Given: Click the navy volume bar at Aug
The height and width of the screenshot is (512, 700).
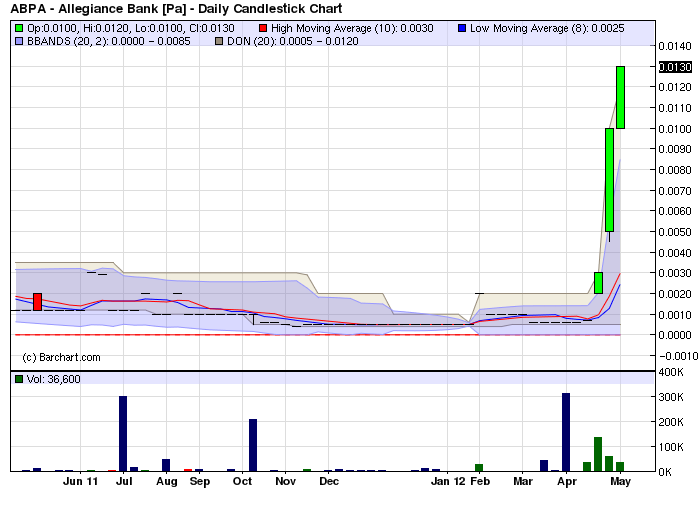Looking at the screenshot, I should coord(166,465).
